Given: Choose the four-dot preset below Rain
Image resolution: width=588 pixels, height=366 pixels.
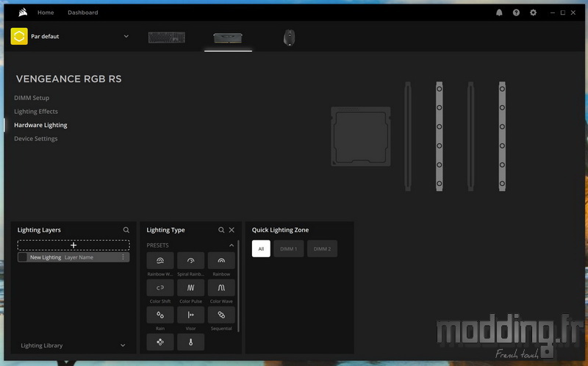Looking at the screenshot, I should coord(160,342).
